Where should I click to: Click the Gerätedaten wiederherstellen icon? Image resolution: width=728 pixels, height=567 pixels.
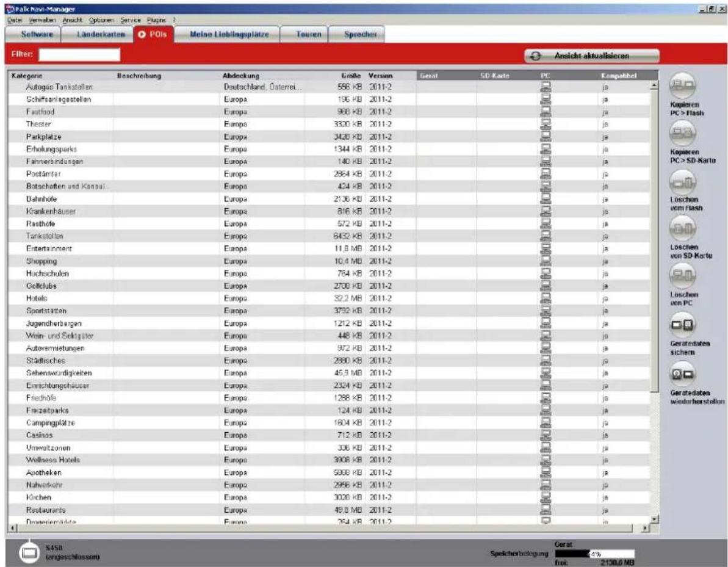point(682,374)
